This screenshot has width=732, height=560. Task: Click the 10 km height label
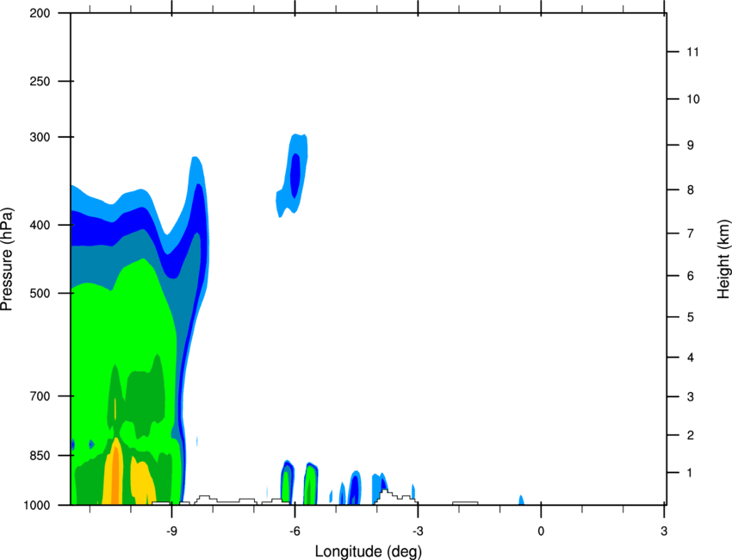(x=693, y=99)
